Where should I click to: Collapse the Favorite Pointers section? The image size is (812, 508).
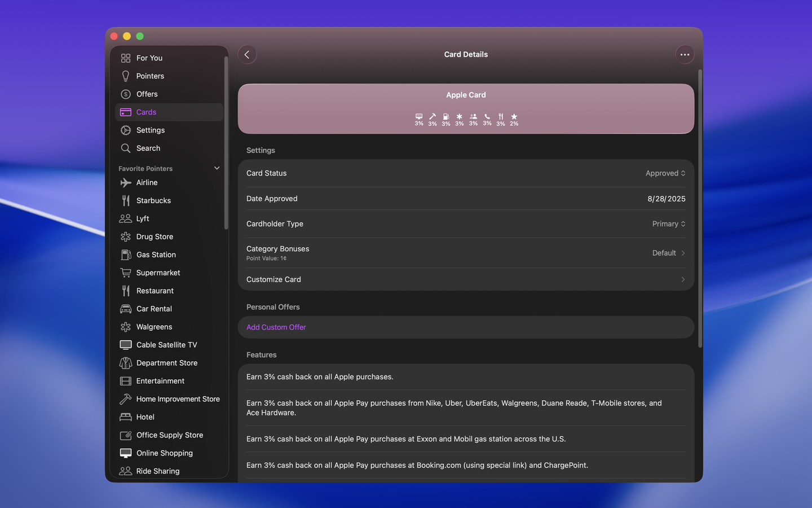point(217,168)
